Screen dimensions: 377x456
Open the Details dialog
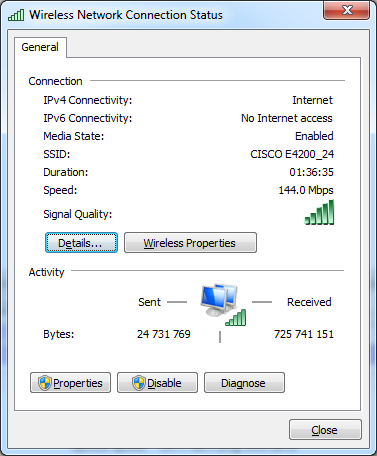click(x=81, y=243)
